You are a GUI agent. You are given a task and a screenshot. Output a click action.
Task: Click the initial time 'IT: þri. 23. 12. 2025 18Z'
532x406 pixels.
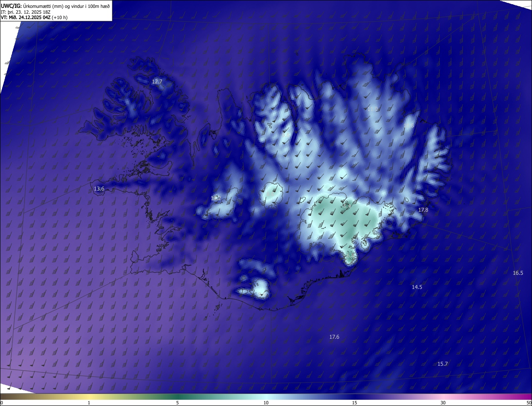(x=26, y=12)
